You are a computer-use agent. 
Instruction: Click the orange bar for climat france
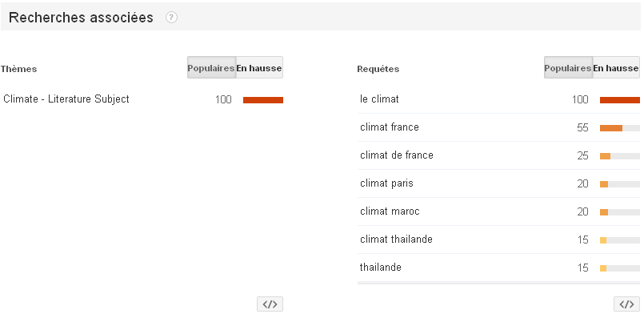pos(611,128)
